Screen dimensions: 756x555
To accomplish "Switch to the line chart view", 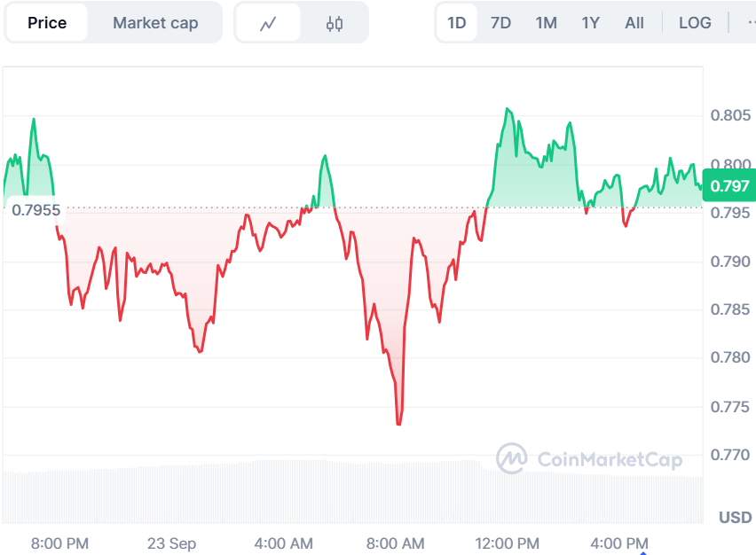I will click(x=268, y=23).
